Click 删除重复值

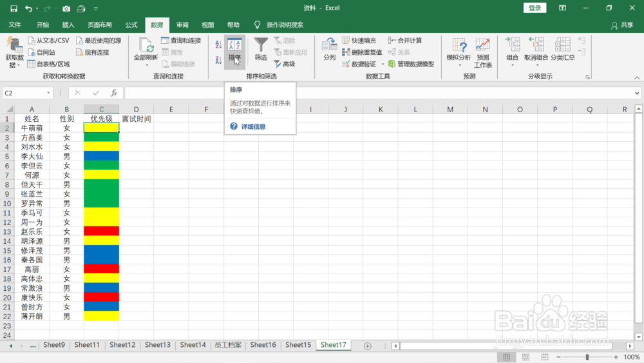[x=362, y=52]
